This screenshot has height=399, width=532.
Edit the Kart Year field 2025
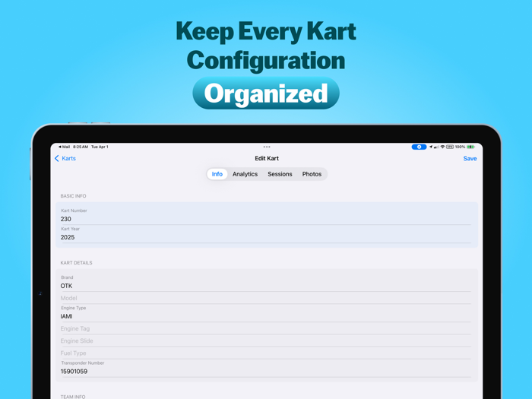click(x=266, y=234)
